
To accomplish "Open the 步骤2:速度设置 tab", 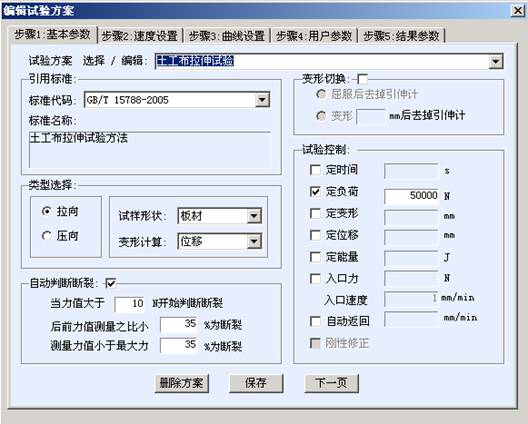I will tap(139, 36).
